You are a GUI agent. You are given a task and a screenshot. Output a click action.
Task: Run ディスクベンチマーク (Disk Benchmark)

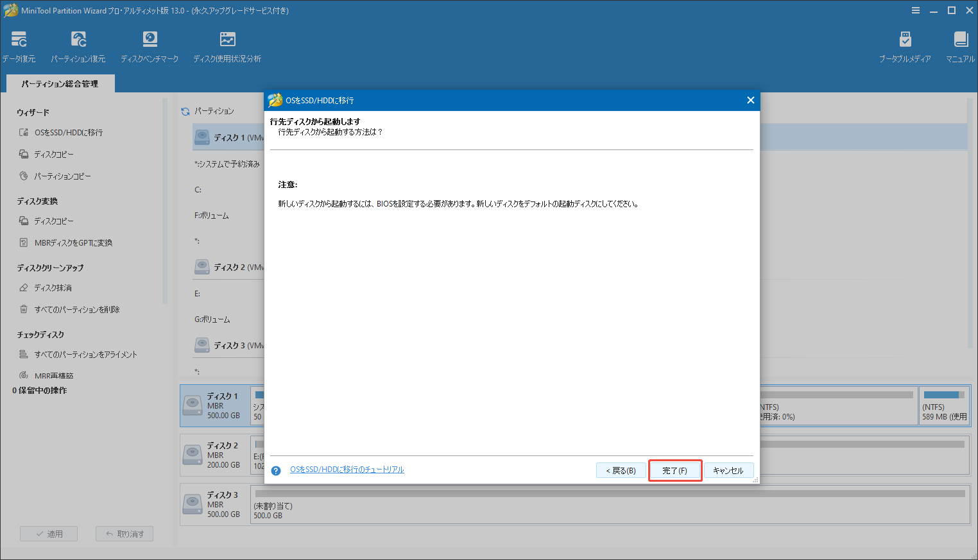(150, 45)
